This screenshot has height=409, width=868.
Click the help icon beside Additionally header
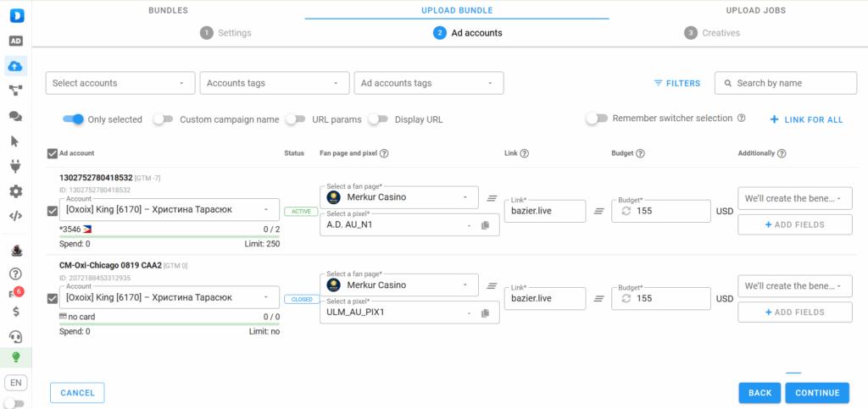click(x=782, y=153)
